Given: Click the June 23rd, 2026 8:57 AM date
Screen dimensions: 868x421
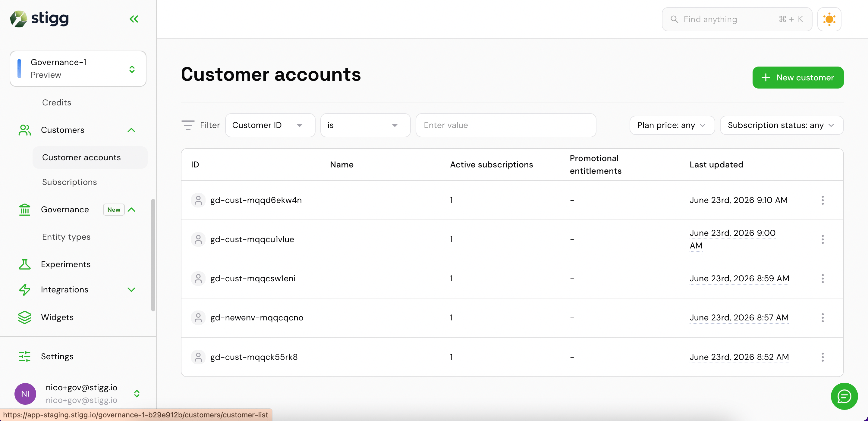Looking at the screenshot, I should 739,317.
